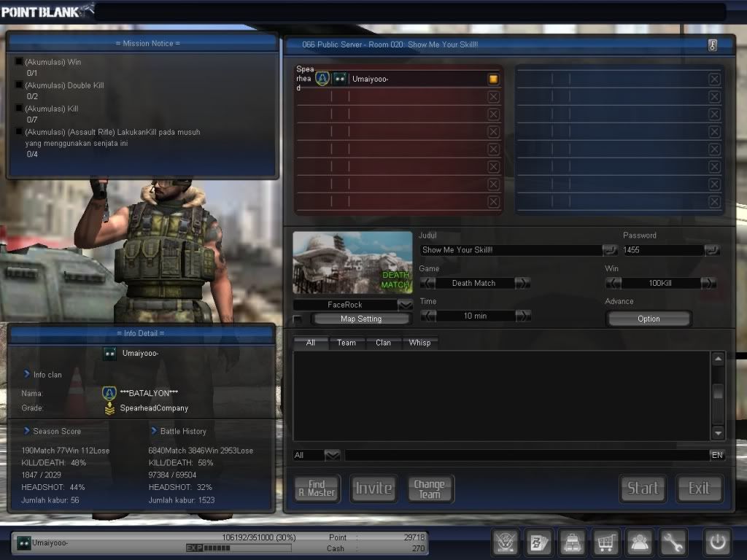747x560 pixels.
Task: Click the Exit button
Action: tap(699, 489)
